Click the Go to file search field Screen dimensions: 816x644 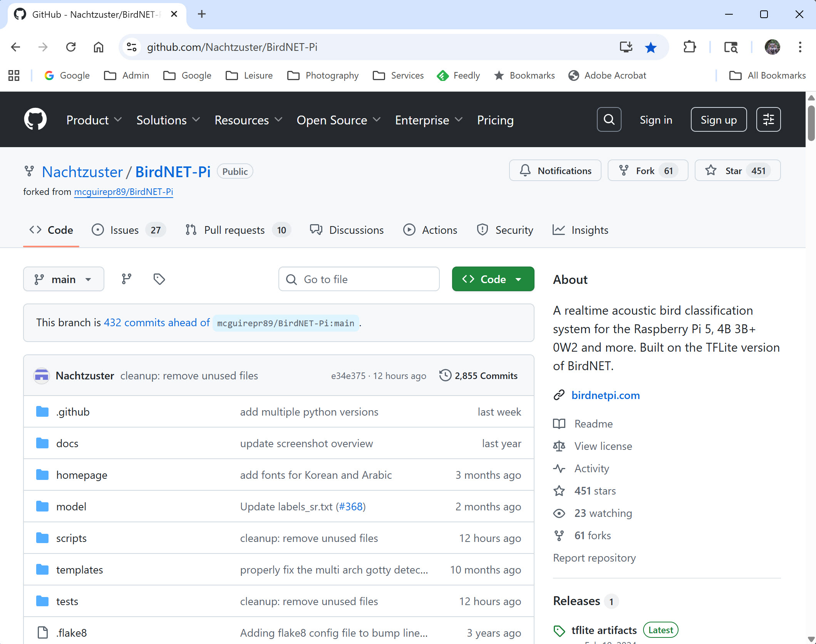click(359, 279)
